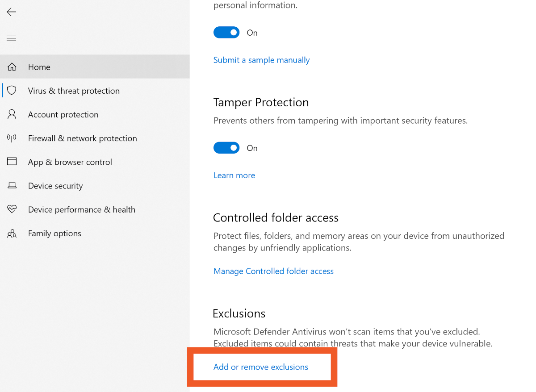Screen dimensions: 536x392
Task: Click Submit a sample manually link
Action: pyautogui.click(x=261, y=60)
